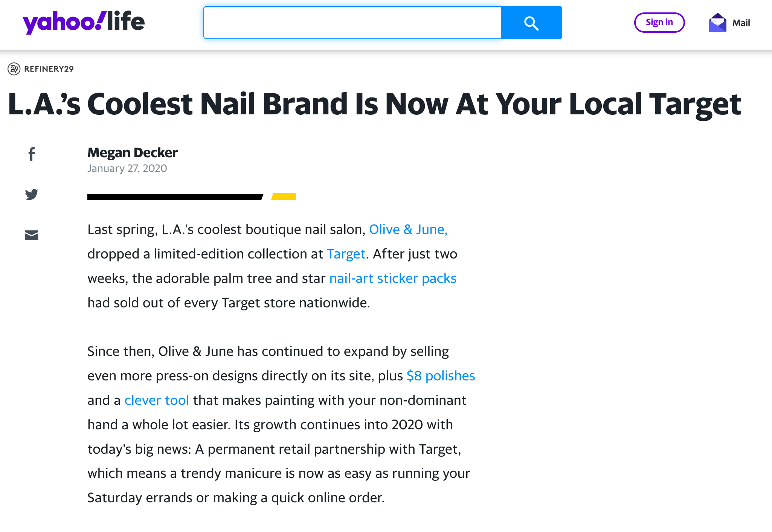Visit the $8 polishes link

tap(441, 376)
